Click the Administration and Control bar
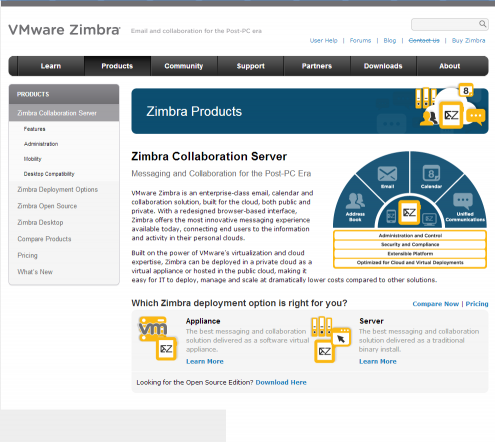The width and height of the screenshot is (495, 442). pyautogui.click(x=410, y=236)
